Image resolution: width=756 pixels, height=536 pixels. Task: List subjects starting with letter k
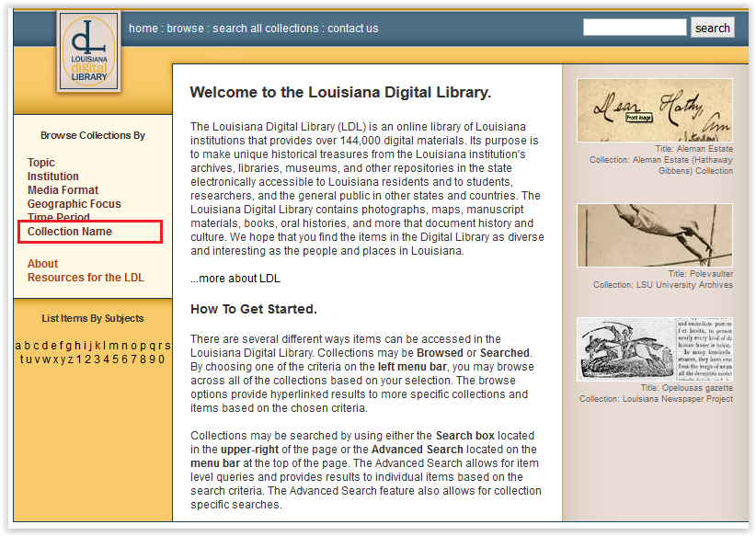click(x=97, y=346)
